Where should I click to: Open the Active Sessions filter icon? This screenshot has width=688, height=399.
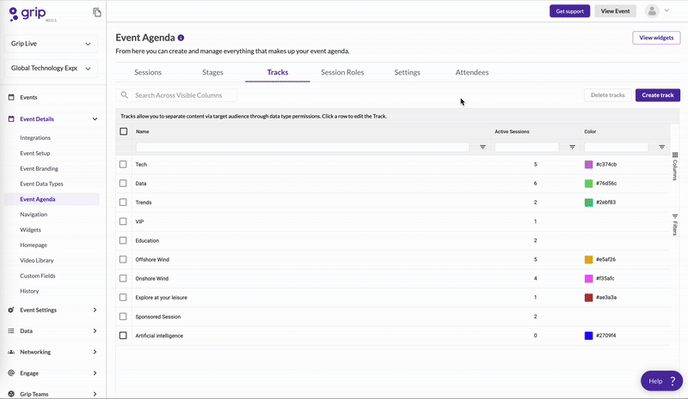pyautogui.click(x=572, y=147)
